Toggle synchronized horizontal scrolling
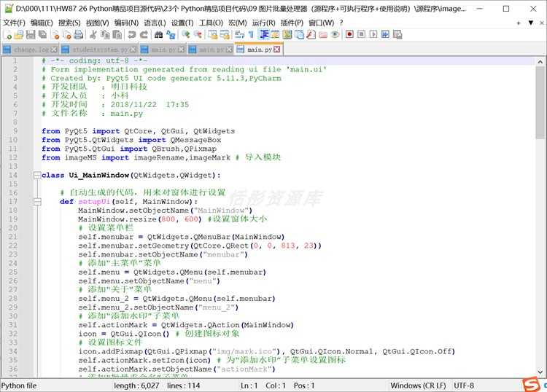The width and height of the screenshot is (547, 392). pyautogui.click(x=225, y=34)
